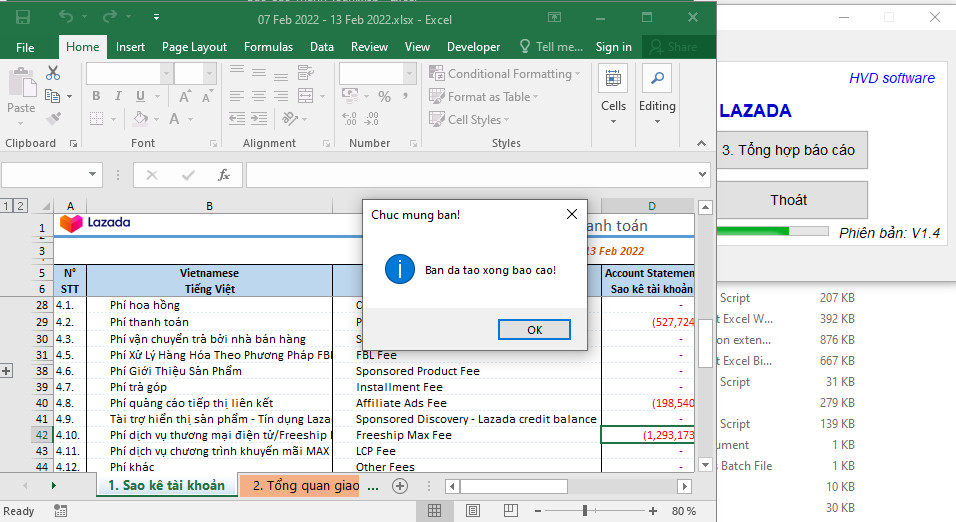Click the Borders icon
The width and height of the screenshot is (956, 522).
96,118
